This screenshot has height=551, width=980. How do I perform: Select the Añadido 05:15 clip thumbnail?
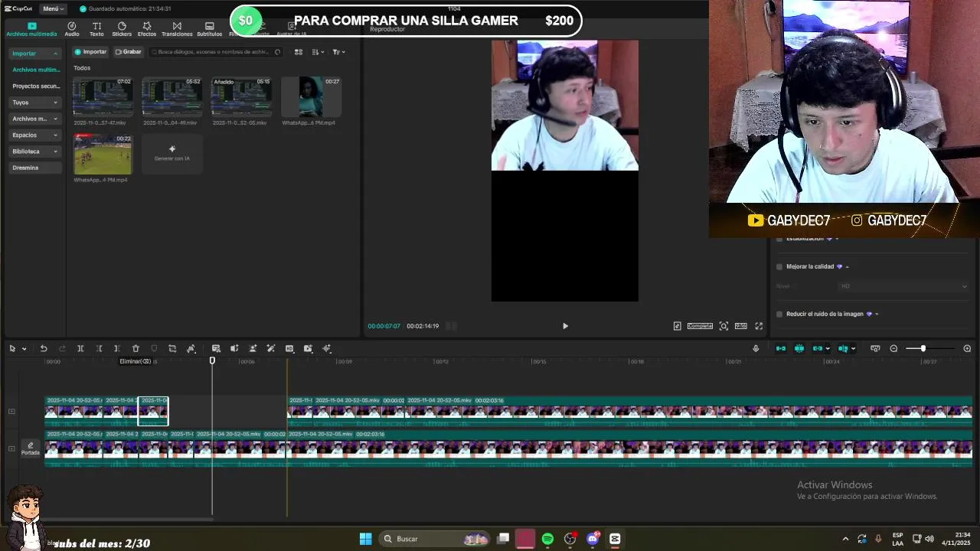coord(241,96)
